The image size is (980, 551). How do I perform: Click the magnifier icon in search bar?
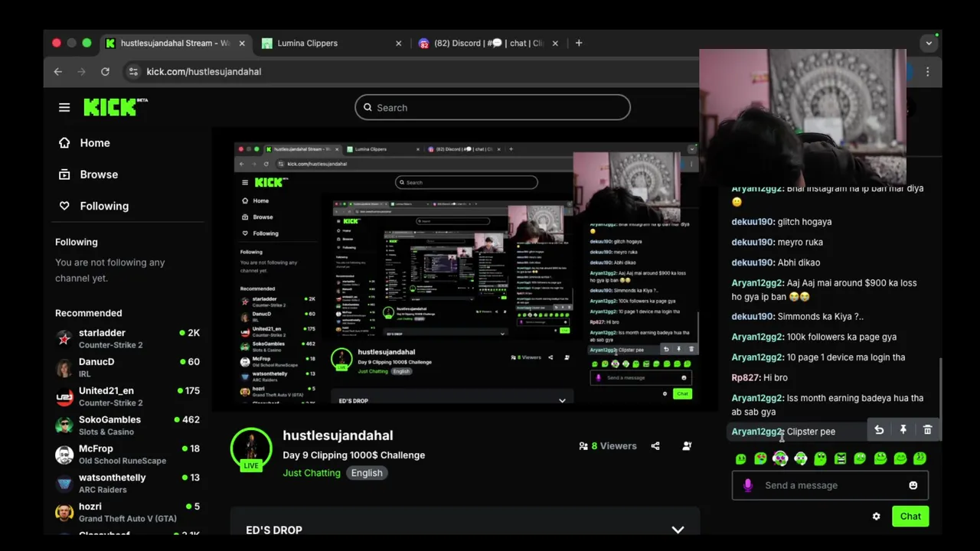[367, 108]
